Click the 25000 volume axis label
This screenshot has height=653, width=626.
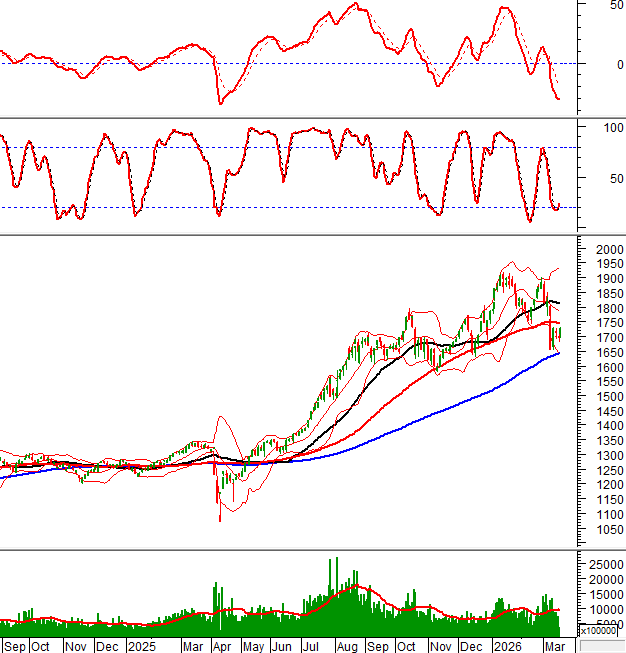coord(606,565)
